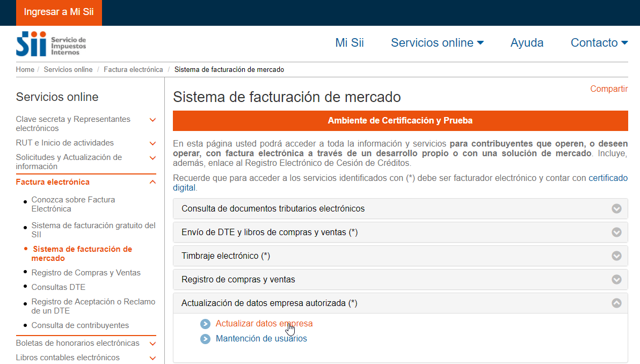Click arrow icon beside Actualizar datos empresa

pyautogui.click(x=206, y=324)
